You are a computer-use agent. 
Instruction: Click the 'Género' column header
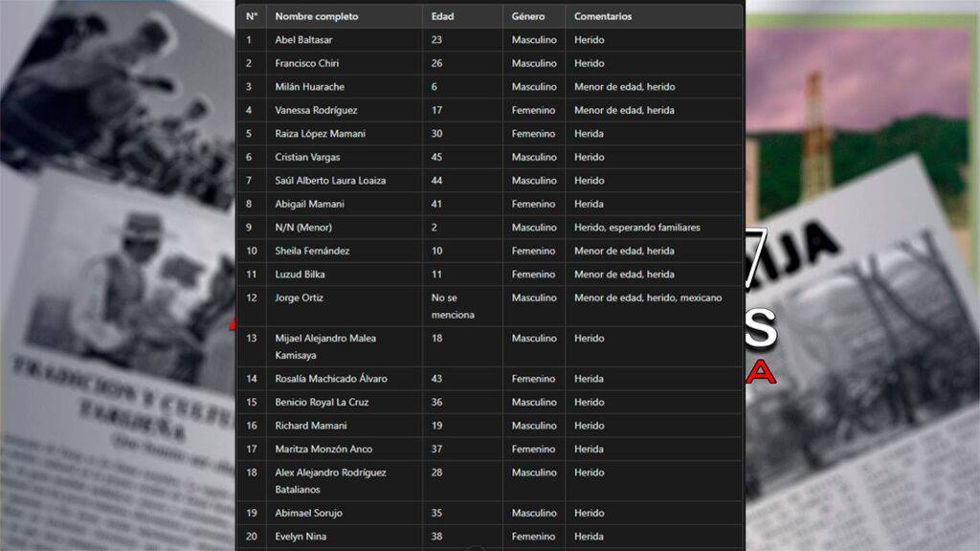528,16
